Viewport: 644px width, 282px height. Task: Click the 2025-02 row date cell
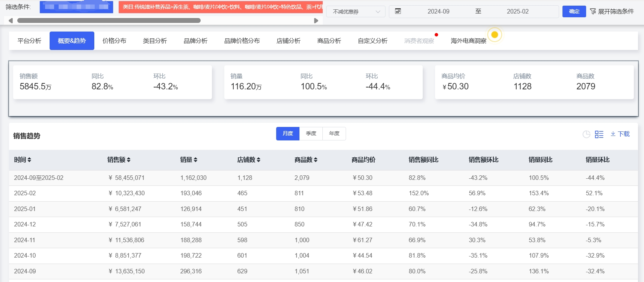tap(25, 193)
